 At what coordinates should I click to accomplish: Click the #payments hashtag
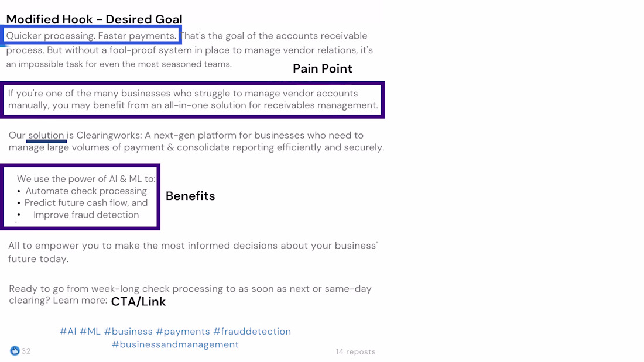[183, 332]
